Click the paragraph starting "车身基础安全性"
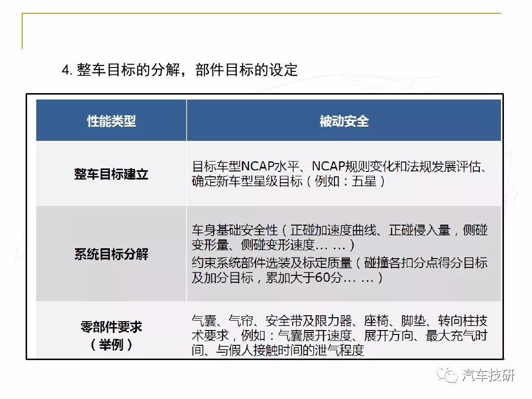 tap(339, 237)
